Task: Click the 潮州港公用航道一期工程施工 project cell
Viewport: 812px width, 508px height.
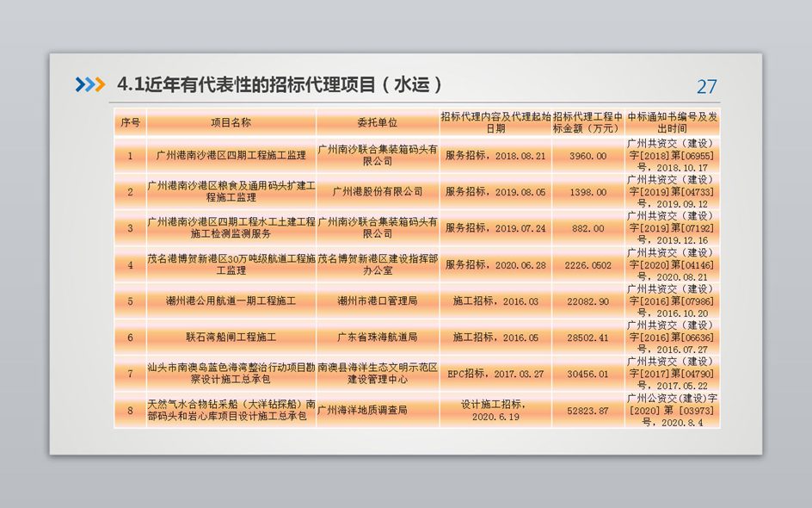Action: coord(231,301)
